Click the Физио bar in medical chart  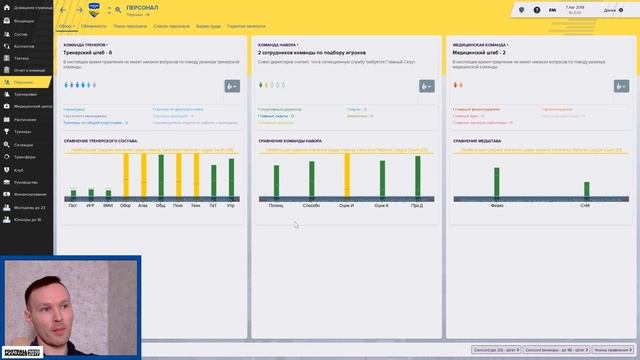click(497, 182)
